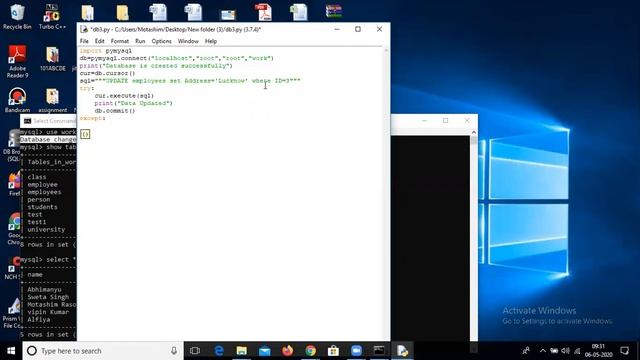The width and height of the screenshot is (640, 360).
Task: Open the Options menu in IDLE
Action: (x=162, y=41)
